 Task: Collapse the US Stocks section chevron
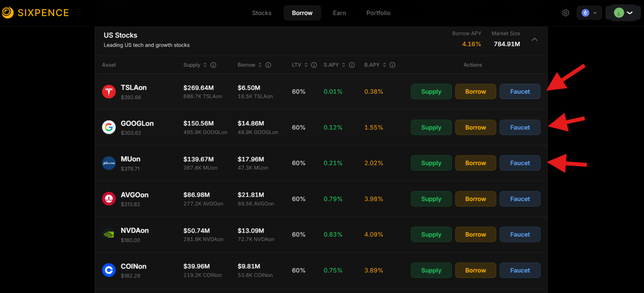coord(535,39)
